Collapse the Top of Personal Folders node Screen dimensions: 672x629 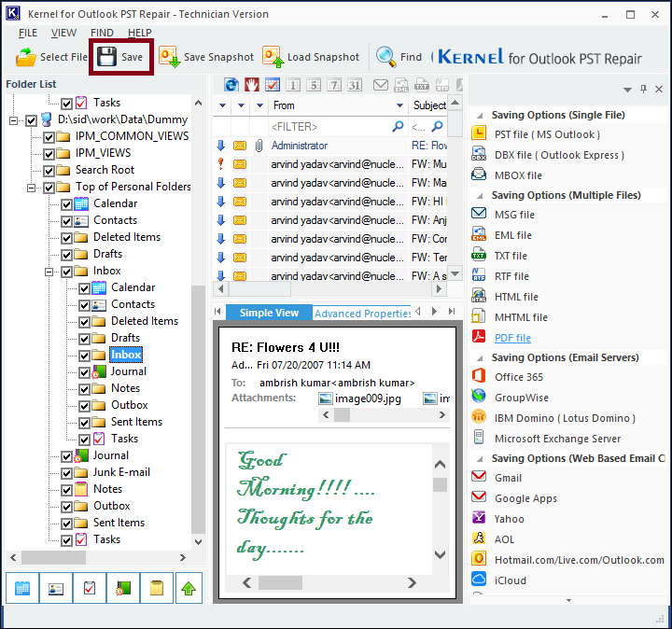pyautogui.click(x=32, y=188)
